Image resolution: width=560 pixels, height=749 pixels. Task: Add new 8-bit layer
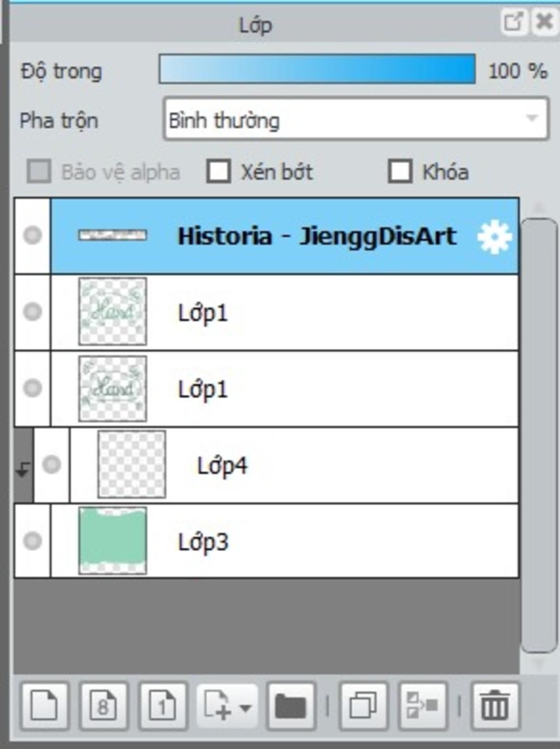click(x=103, y=706)
